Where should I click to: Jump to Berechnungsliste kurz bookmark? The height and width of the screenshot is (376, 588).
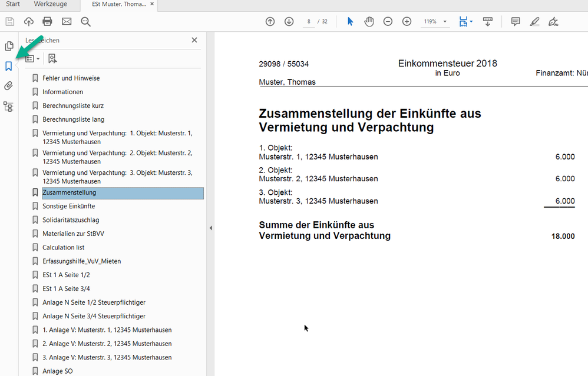[73, 106]
